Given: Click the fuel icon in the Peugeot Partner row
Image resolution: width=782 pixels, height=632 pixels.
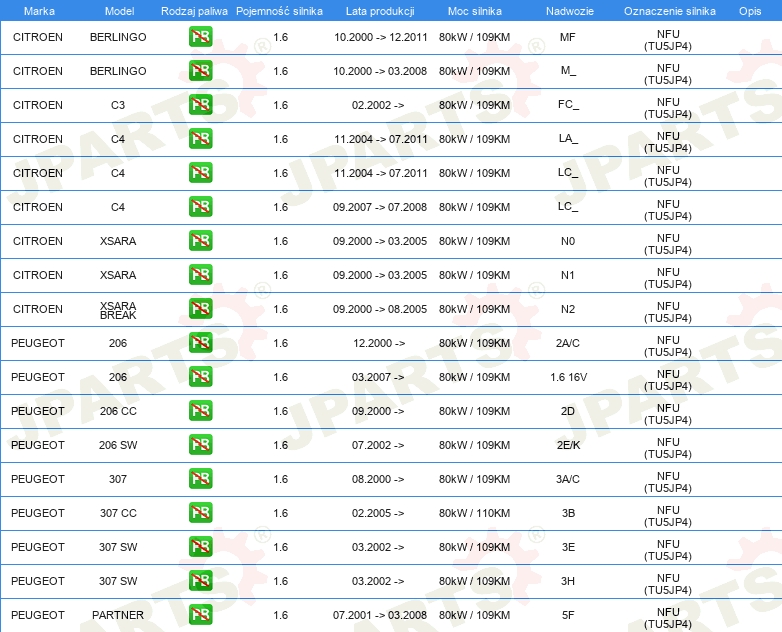Looking at the screenshot, I should click(200, 615).
